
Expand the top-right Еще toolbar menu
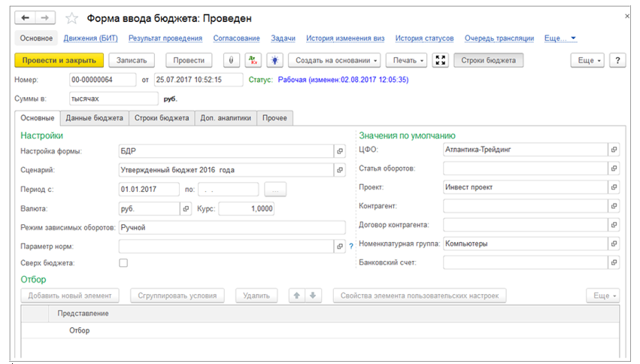pos(588,60)
